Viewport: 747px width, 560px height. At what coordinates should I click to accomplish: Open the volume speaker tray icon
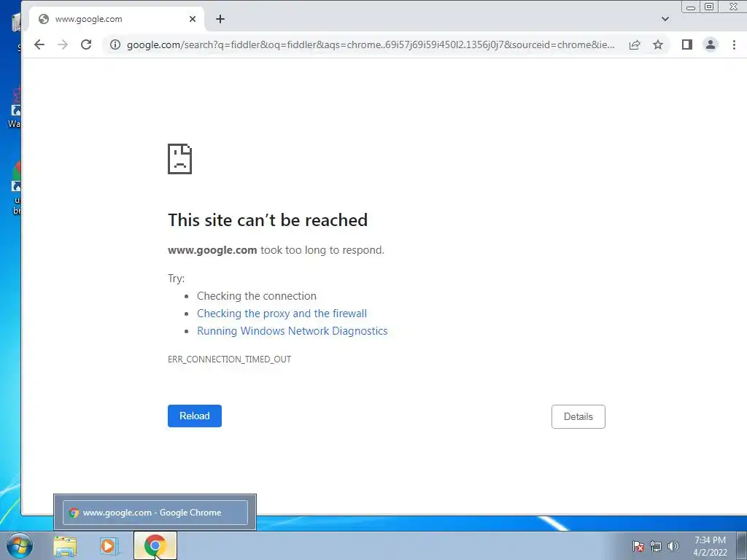tap(673, 547)
